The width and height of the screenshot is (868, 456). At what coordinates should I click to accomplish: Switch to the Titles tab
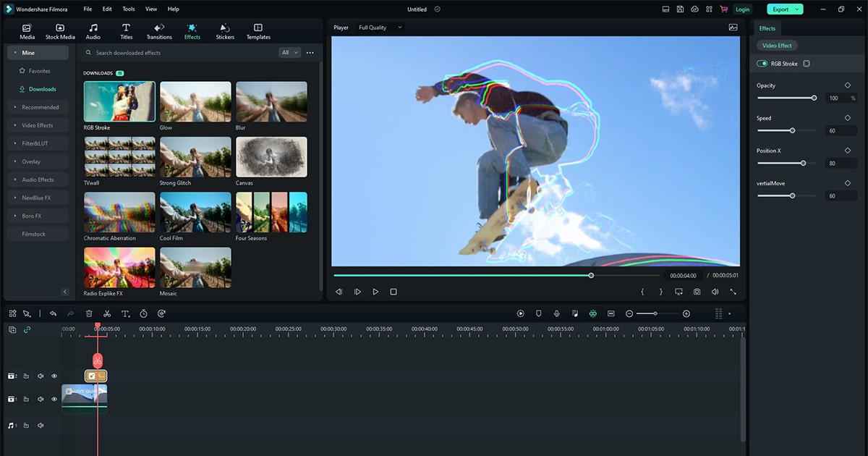click(x=126, y=31)
